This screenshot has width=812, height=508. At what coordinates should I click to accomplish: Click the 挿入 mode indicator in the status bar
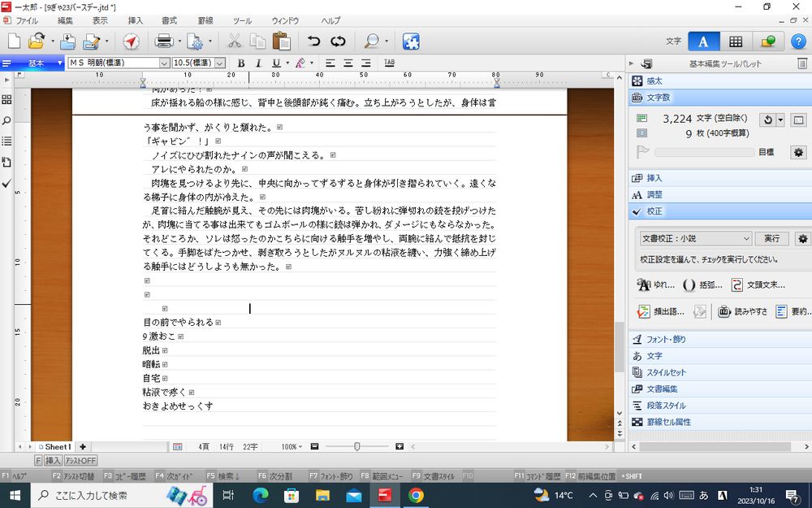click(x=52, y=461)
